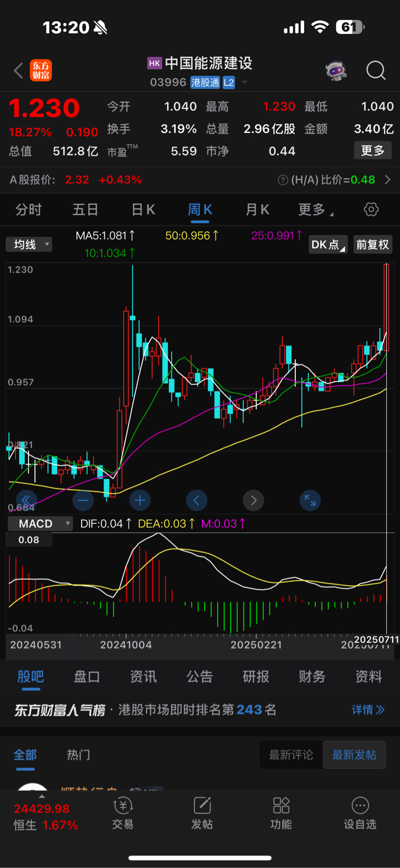Screen dimensions: 400x868
Task: Open the 资讯 tab
Action: [x=143, y=677]
